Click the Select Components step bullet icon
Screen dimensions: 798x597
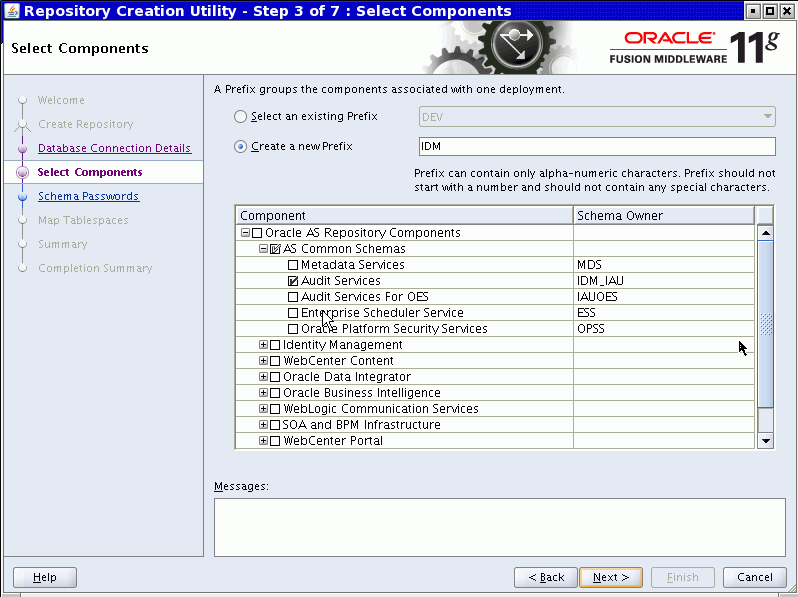(x=22, y=173)
